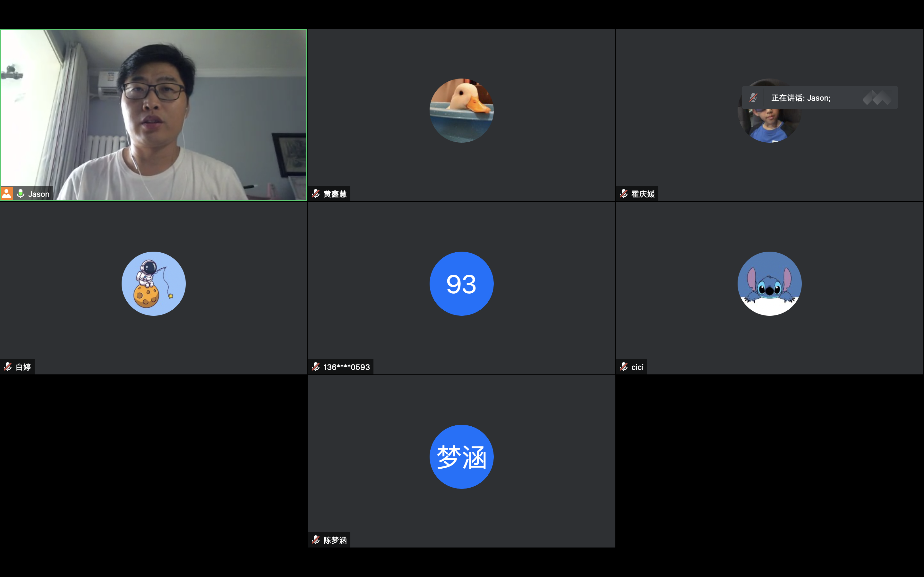Click muted mic icon next to cici
Viewport: 924px width, 577px height.
click(x=624, y=367)
